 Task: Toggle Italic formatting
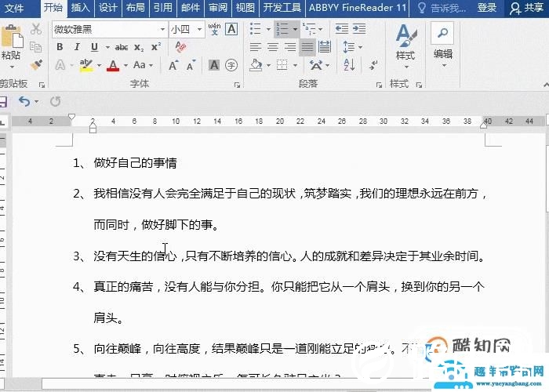click(77, 47)
